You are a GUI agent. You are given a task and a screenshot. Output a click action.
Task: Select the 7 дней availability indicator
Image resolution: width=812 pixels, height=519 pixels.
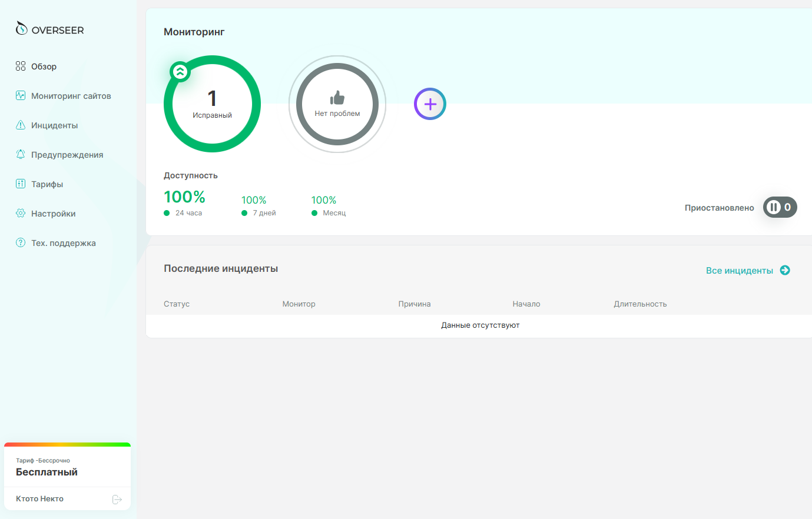(258, 205)
